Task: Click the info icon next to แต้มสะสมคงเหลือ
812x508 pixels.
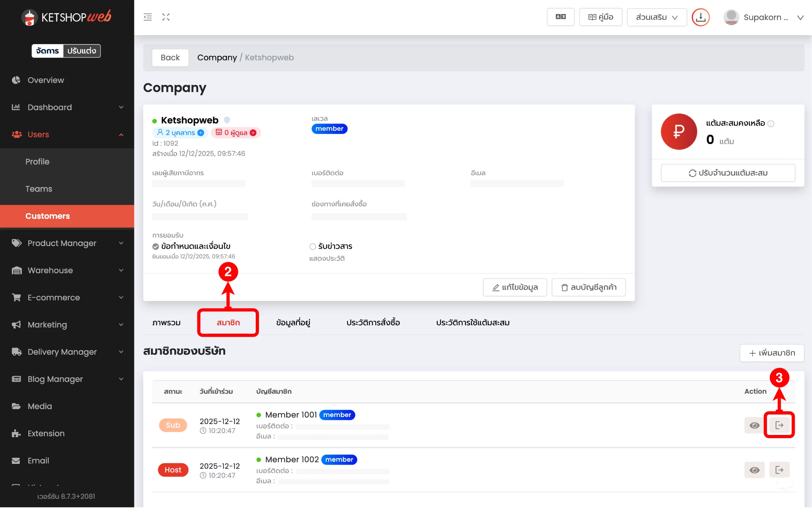Action: tap(771, 124)
